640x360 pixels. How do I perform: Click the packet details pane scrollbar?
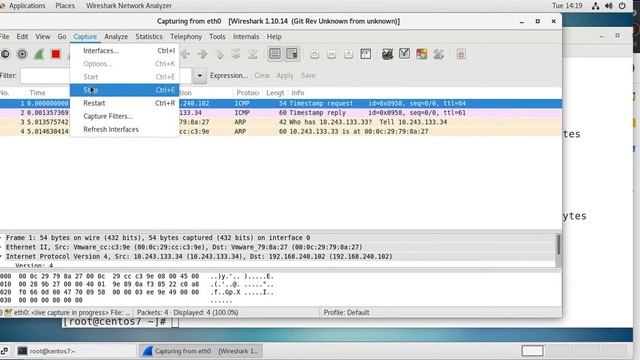pyautogui.click(x=558, y=245)
